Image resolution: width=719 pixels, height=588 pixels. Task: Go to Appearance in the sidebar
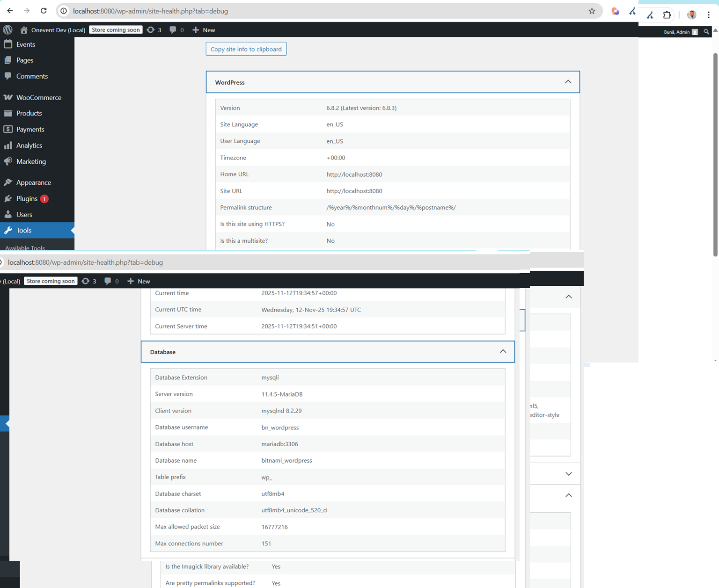(33, 182)
